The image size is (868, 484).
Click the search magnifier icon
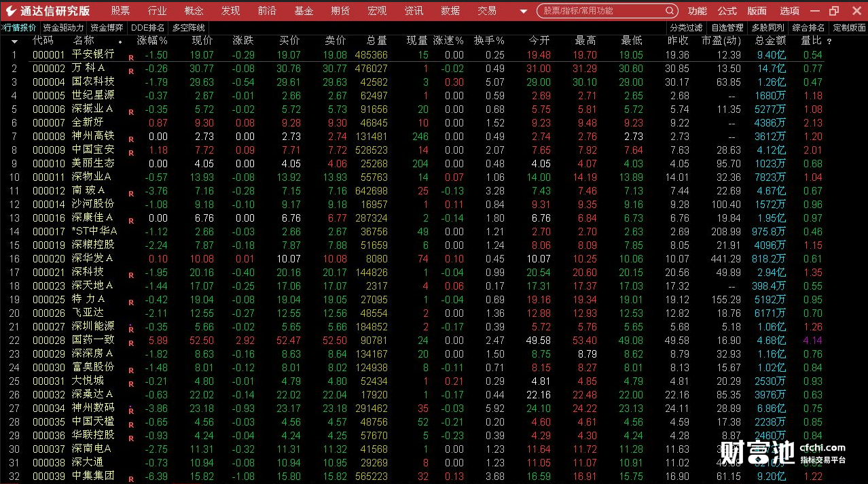pyautogui.click(x=670, y=11)
